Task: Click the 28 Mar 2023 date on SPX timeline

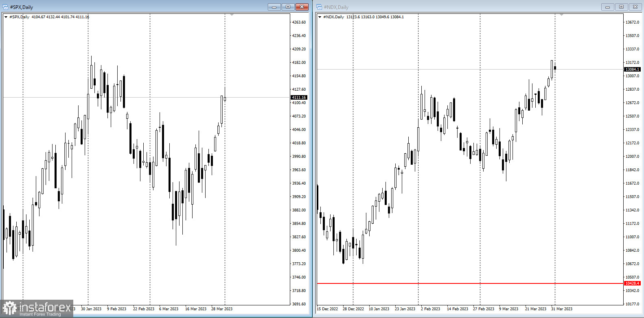Action: coord(222,309)
